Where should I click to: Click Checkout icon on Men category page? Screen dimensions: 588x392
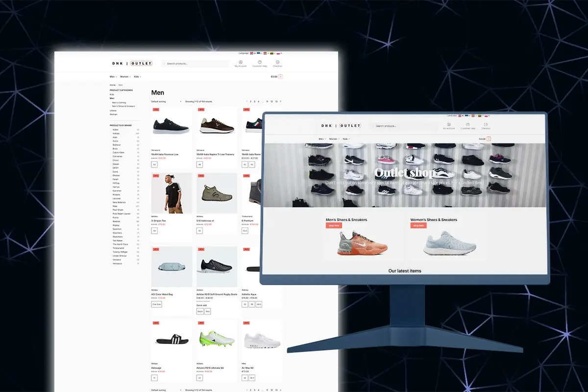tap(277, 63)
